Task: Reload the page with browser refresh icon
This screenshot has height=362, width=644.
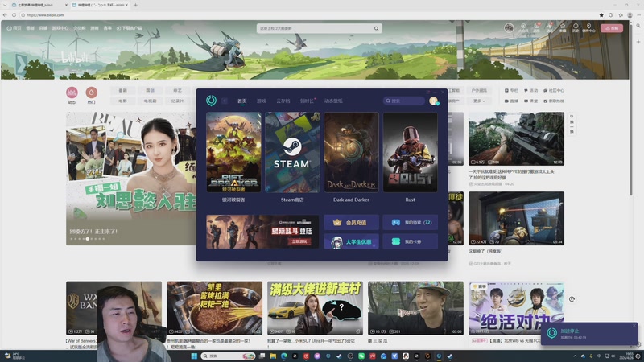Action: (14, 15)
